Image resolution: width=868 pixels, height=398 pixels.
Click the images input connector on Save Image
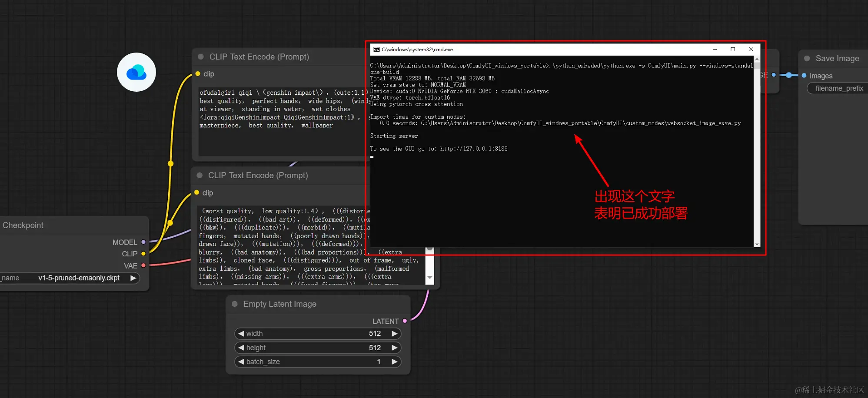click(x=804, y=76)
